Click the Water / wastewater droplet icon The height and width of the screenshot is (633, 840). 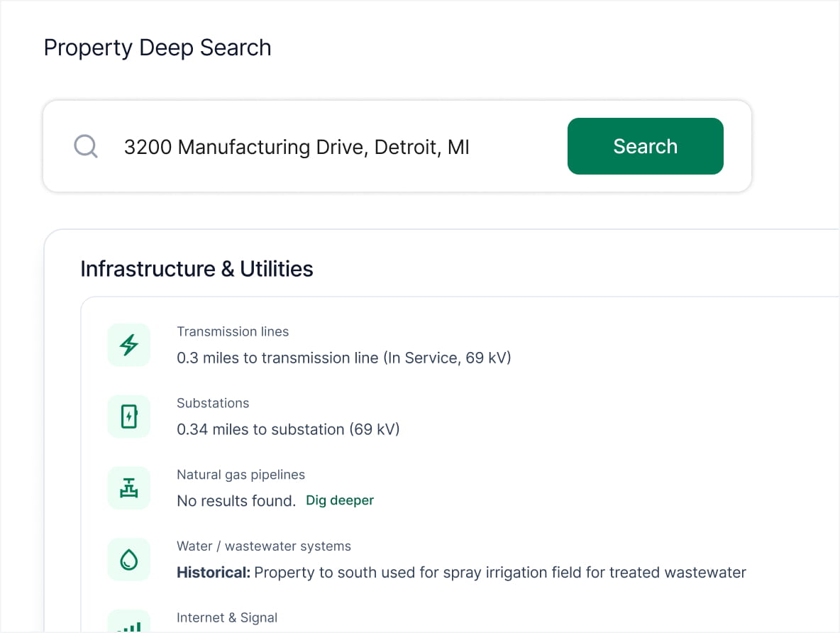coord(129,560)
